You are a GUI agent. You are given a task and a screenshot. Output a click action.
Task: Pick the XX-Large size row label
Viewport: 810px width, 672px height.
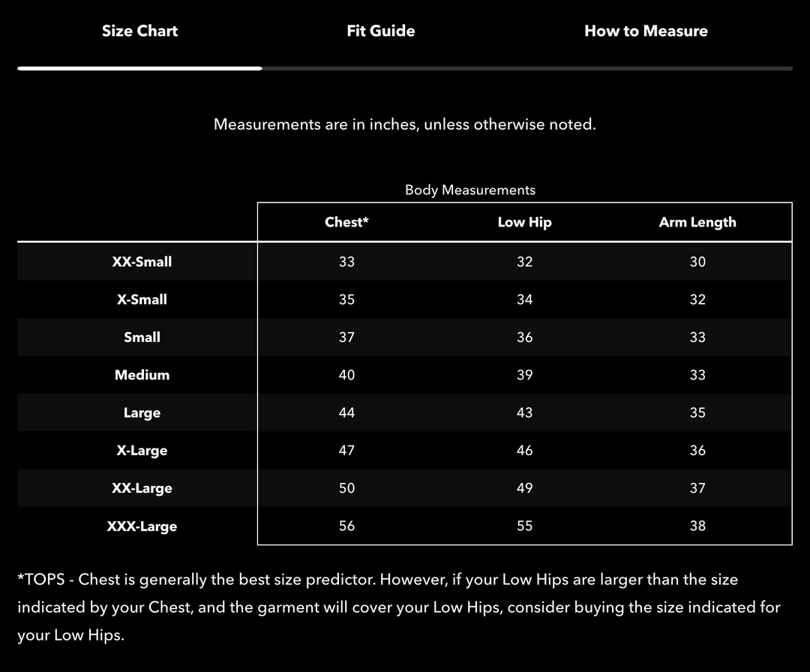click(x=142, y=487)
